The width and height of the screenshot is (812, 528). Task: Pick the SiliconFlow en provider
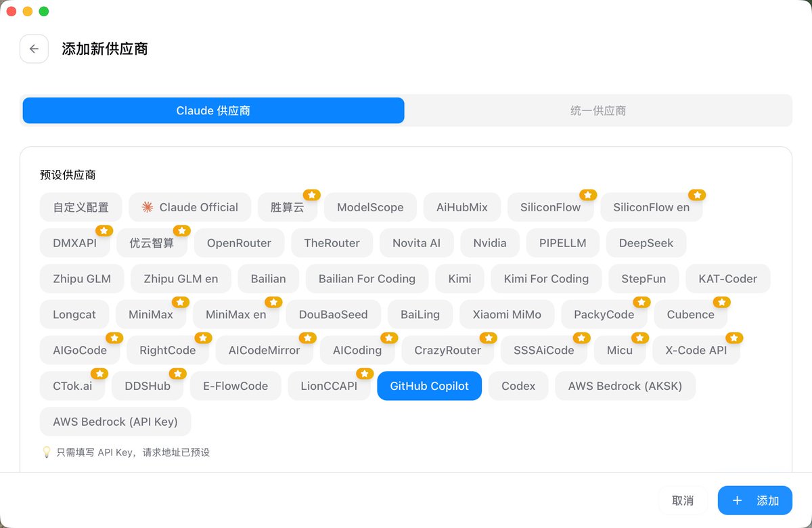652,207
